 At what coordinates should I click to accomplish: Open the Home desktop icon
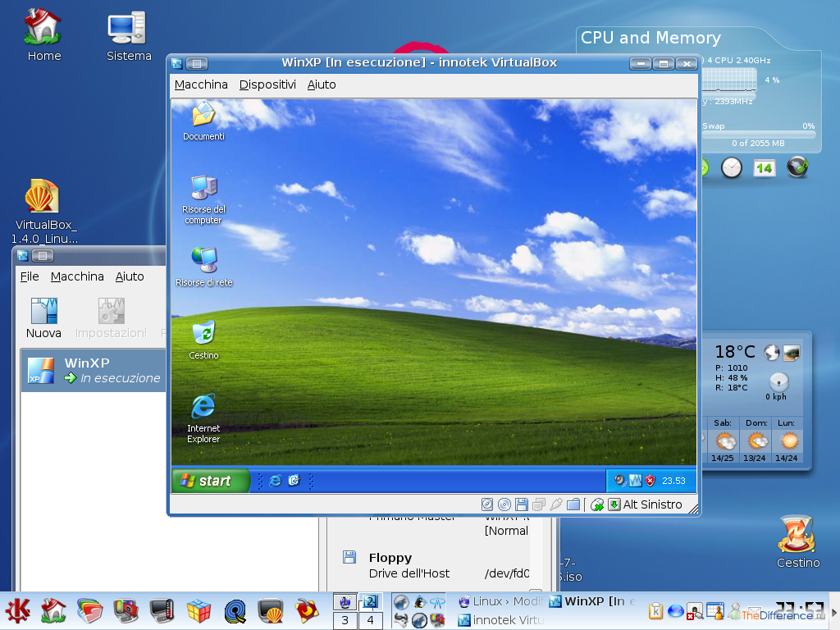[44, 35]
